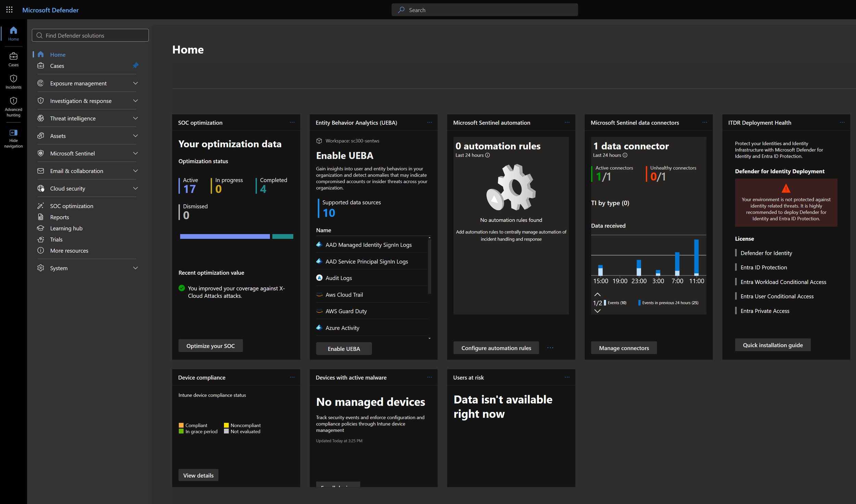Viewport: 856px width, 504px height.
Task: Open more options beside Configure automation rules
Action: pos(550,348)
